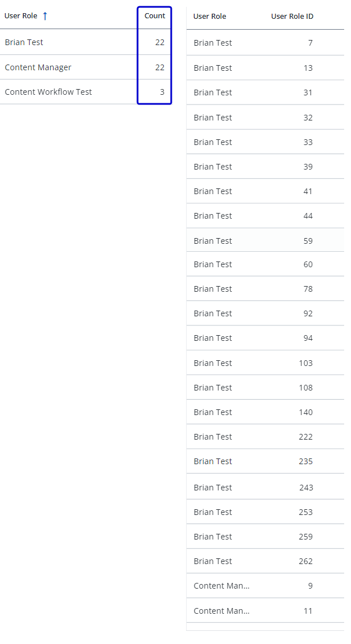351x644 pixels.
Task: Click User Role ID value 78
Action: (x=308, y=289)
